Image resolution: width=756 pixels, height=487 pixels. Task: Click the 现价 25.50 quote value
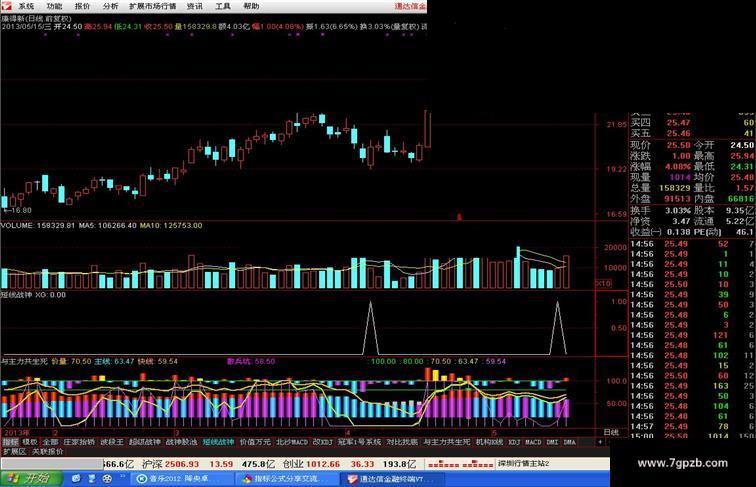pyautogui.click(x=679, y=145)
